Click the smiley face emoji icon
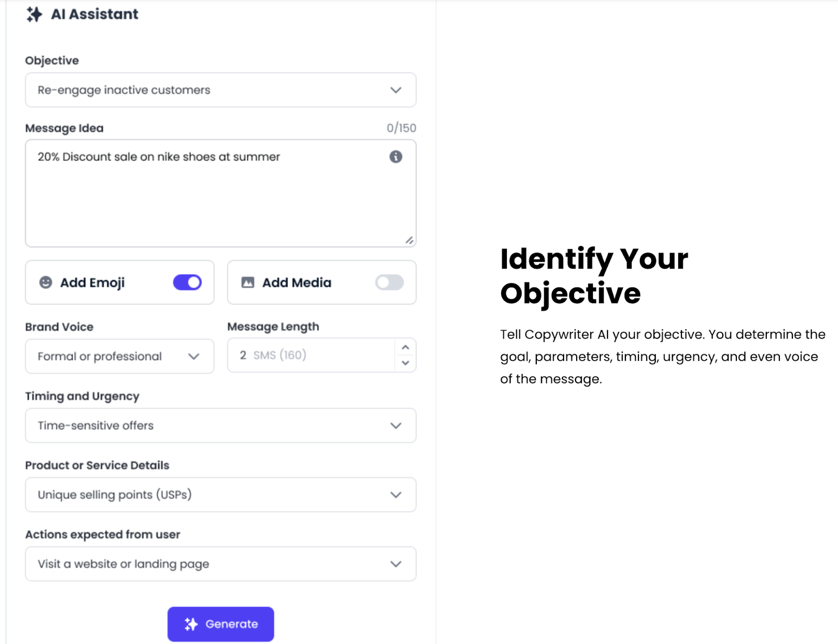 pos(46,282)
